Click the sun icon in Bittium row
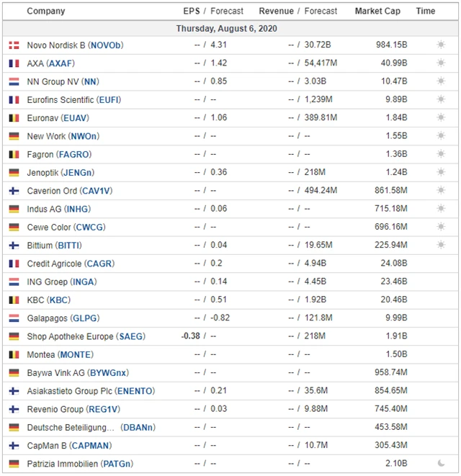Screen dimensions: 461x476 click(441, 246)
